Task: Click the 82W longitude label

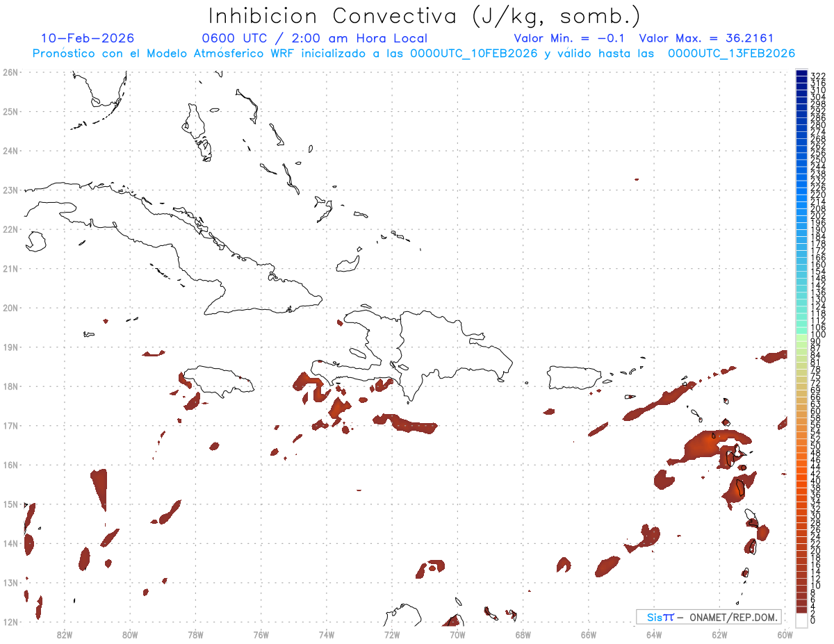Action: [x=65, y=634]
